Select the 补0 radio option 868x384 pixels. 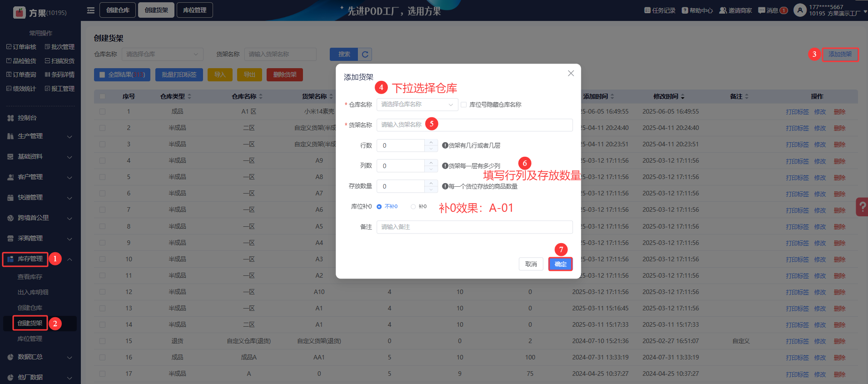[x=413, y=207]
